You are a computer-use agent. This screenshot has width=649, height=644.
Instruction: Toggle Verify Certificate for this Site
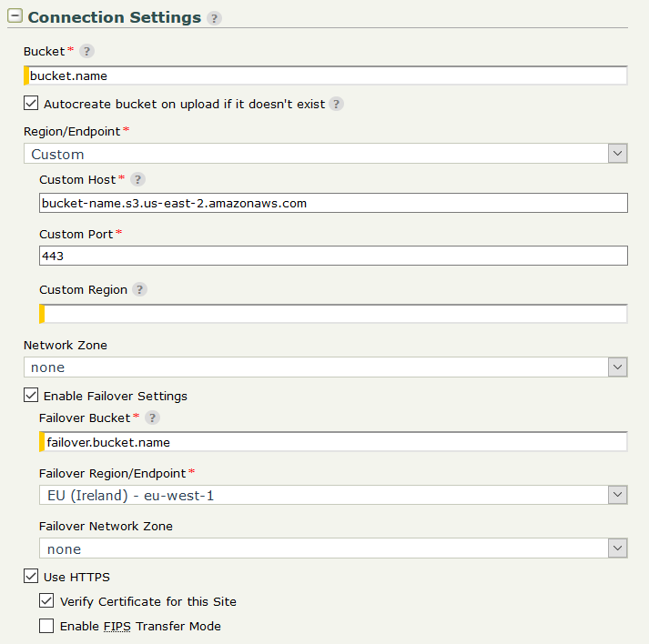tap(46, 601)
